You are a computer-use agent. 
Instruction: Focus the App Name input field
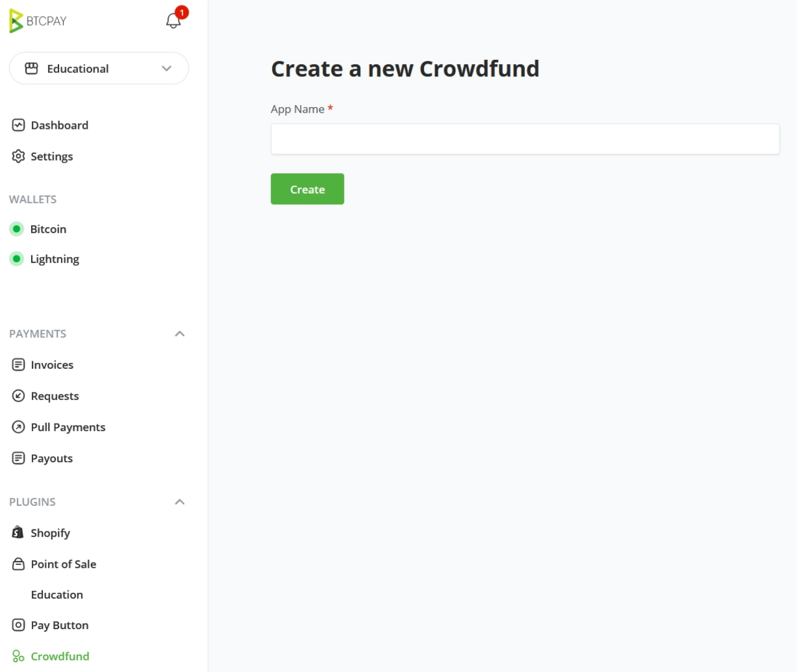point(524,139)
